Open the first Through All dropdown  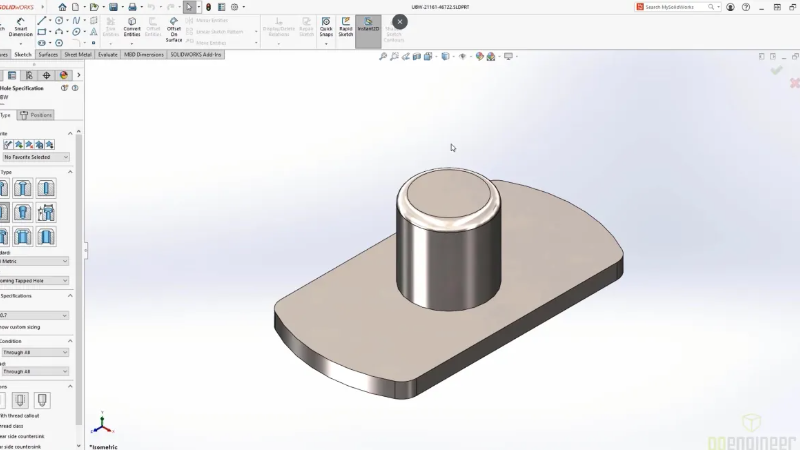(x=35, y=352)
